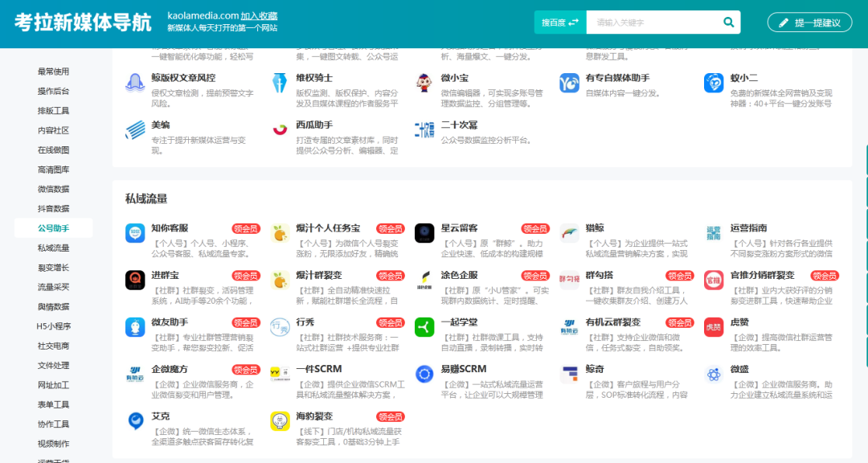Open the 易赚SCRM blue icon
The width and height of the screenshot is (868, 463).
pos(424,375)
